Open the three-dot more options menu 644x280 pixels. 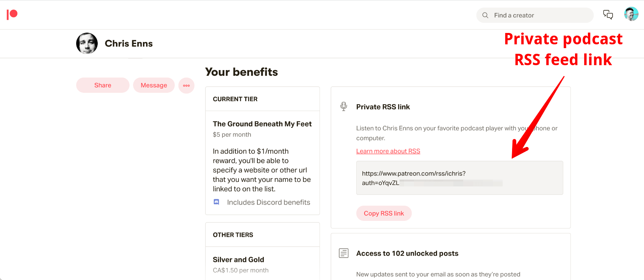click(186, 85)
